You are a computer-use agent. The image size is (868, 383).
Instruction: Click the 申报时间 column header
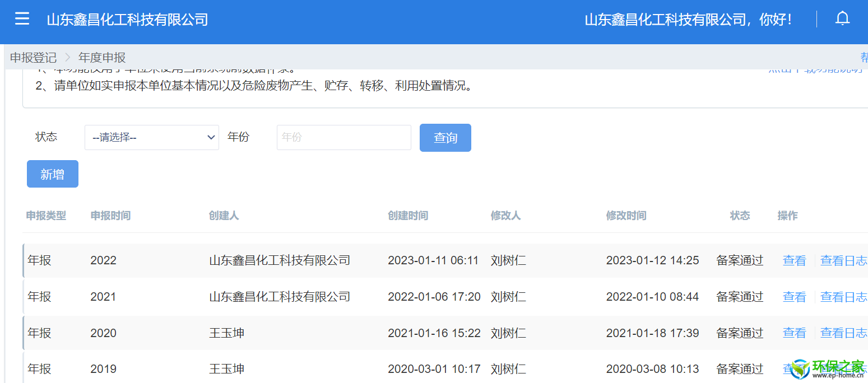click(x=110, y=216)
